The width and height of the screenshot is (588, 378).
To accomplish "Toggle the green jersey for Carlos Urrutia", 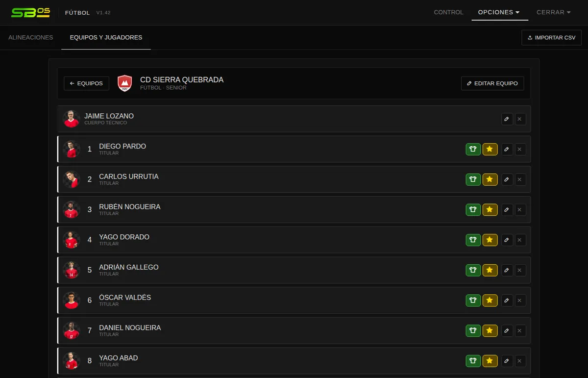I will coord(473,179).
